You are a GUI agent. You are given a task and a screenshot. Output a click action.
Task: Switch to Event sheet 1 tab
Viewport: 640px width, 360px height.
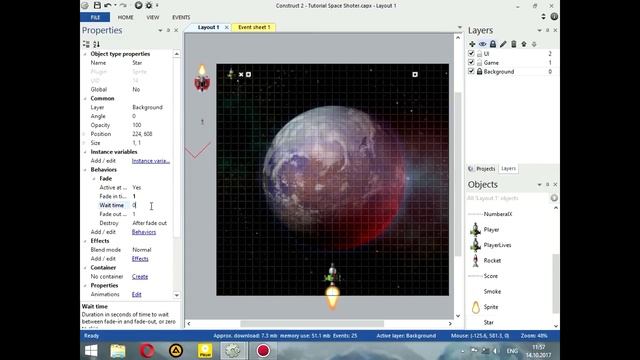254,27
